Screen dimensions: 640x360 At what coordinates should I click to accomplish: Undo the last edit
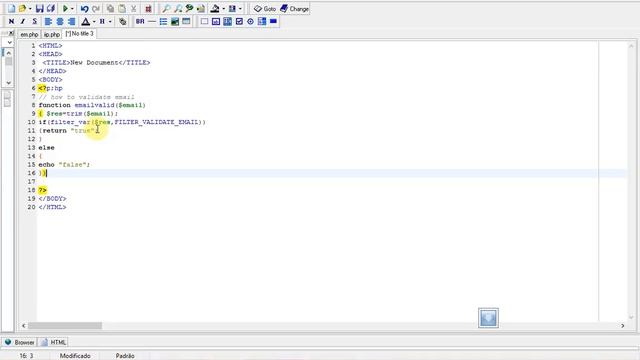[x=84, y=9]
